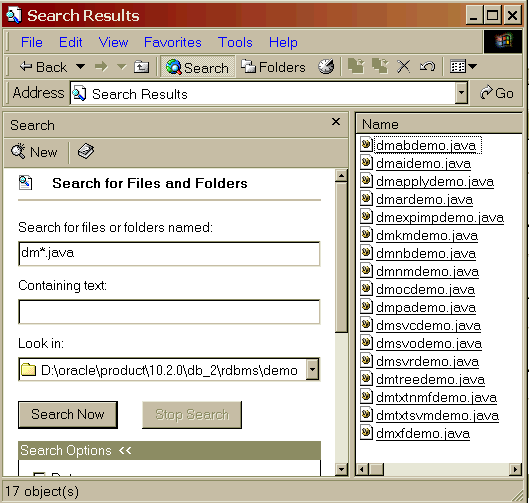Open the Views toolbar dropdown

463,66
